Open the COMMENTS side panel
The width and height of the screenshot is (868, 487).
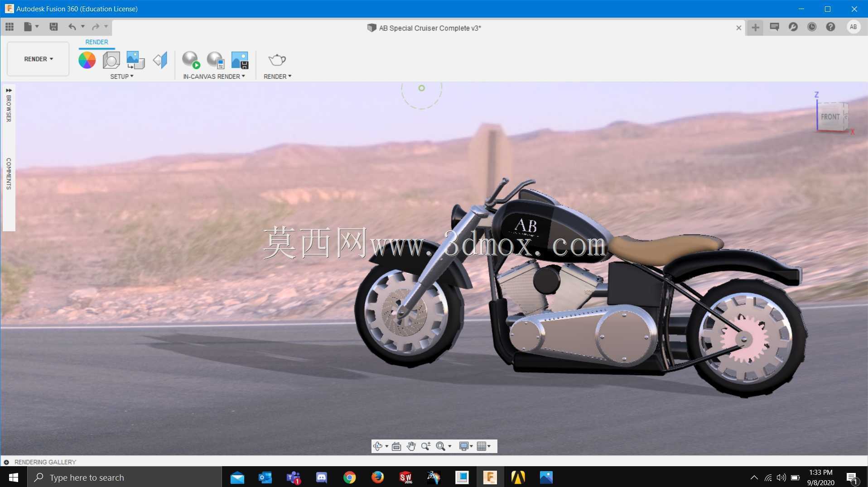(x=9, y=174)
